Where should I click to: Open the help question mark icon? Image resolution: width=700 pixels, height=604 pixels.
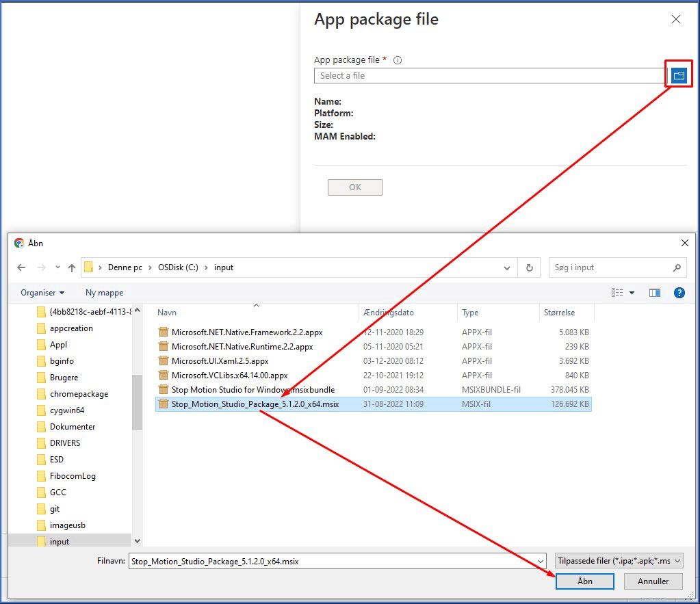[679, 293]
